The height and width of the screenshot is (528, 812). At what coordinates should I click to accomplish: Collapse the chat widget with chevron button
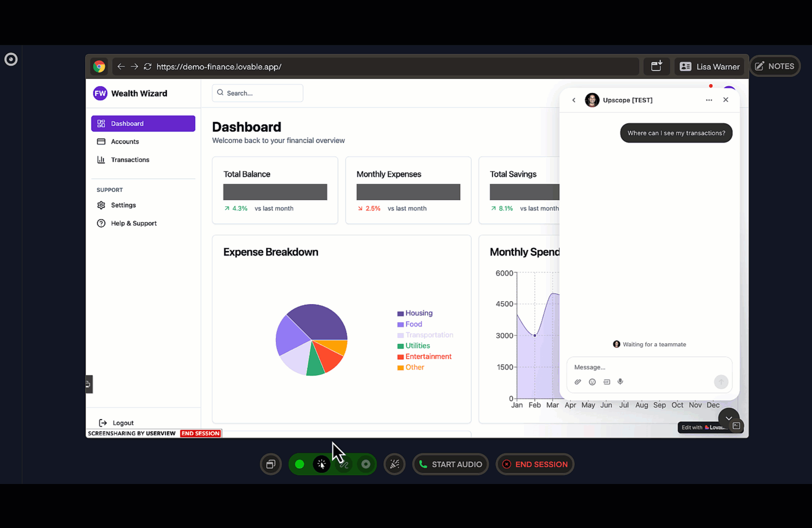pyautogui.click(x=728, y=418)
